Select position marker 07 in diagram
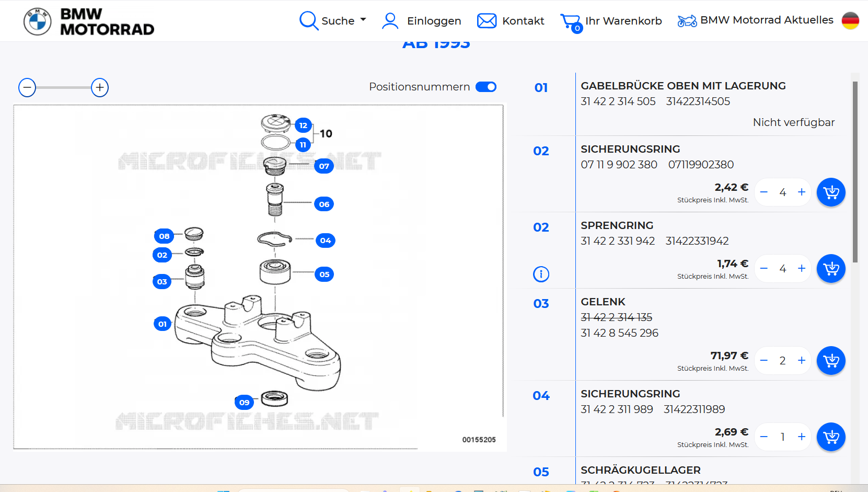Image resolution: width=868 pixels, height=492 pixels. (x=324, y=166)
